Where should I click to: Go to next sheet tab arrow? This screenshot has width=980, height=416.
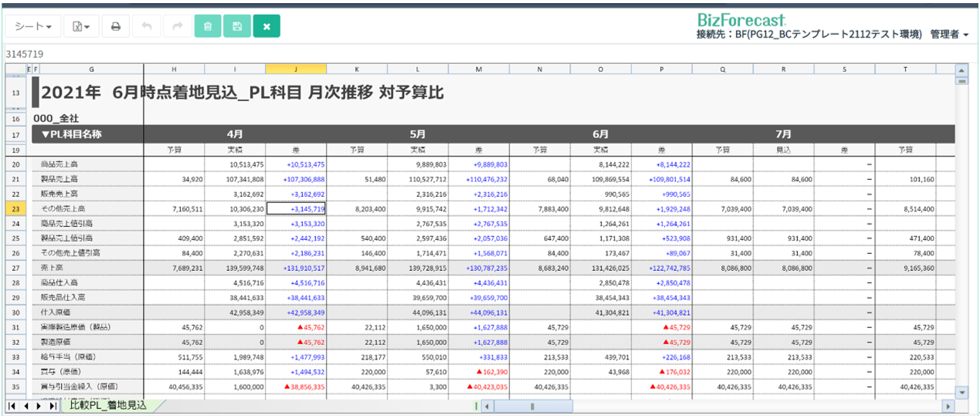tap(39, 406)
